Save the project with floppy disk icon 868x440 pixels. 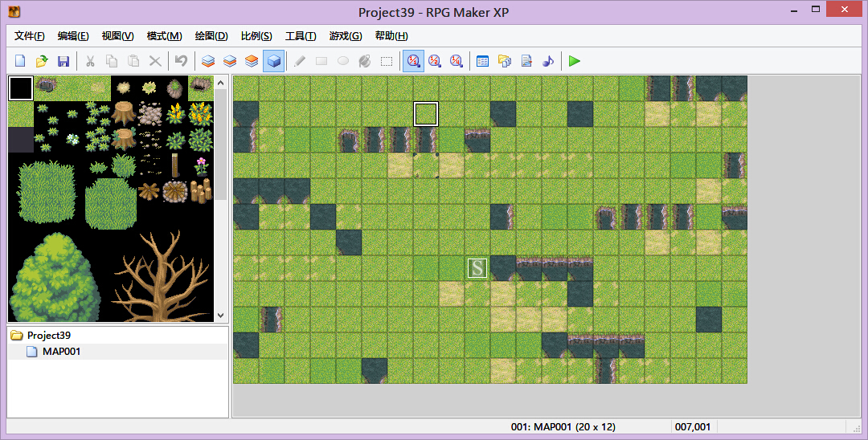(x=63, y=61)
